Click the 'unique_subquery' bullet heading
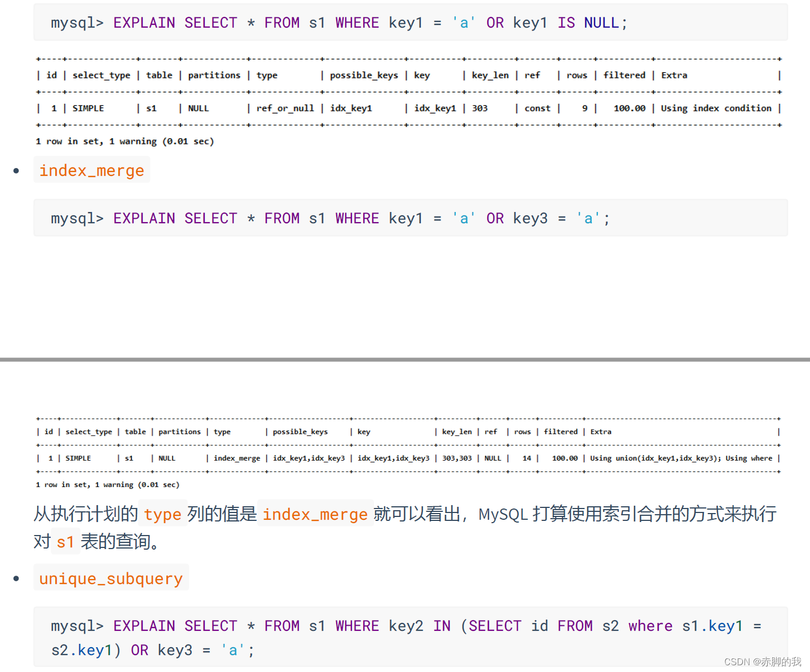Viewport: 810px width, 672px height. click(111, 578)
